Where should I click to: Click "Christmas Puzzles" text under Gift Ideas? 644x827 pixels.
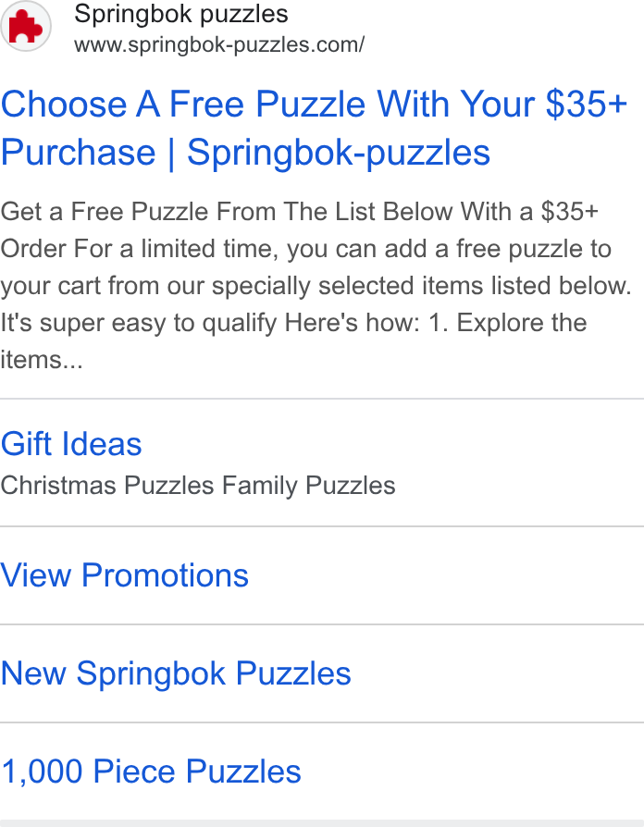point(107,486)
